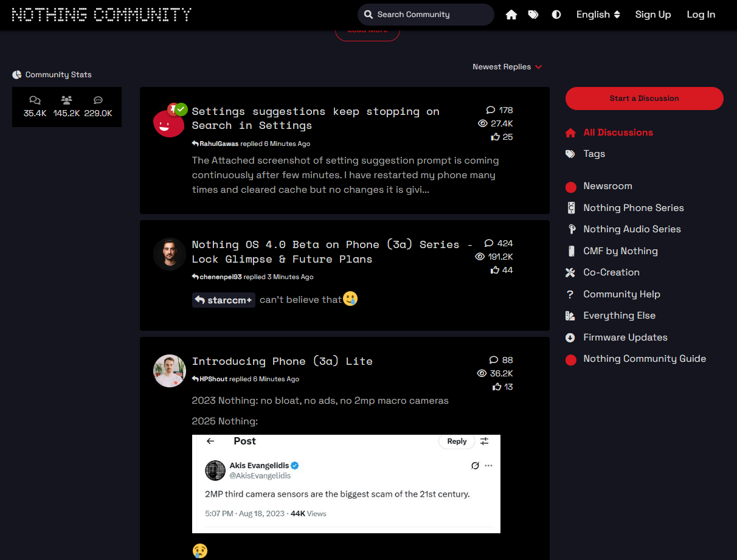Select the Nothing Phone Series phone icon
The width and height of the screenshot is (737, 560).
pyautogui.click(x=570, y=207)
